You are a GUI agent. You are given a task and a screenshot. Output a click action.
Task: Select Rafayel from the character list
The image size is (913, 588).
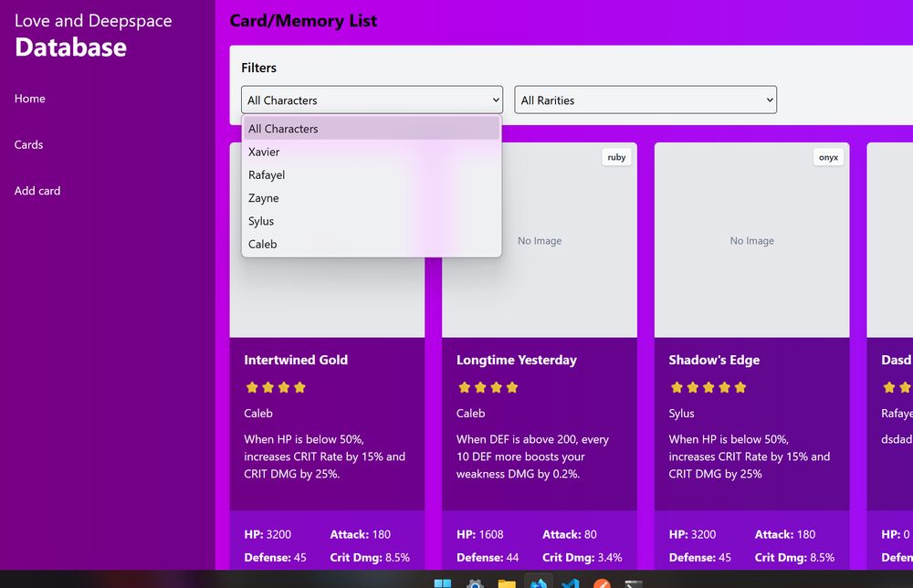(x=372, y=174)
